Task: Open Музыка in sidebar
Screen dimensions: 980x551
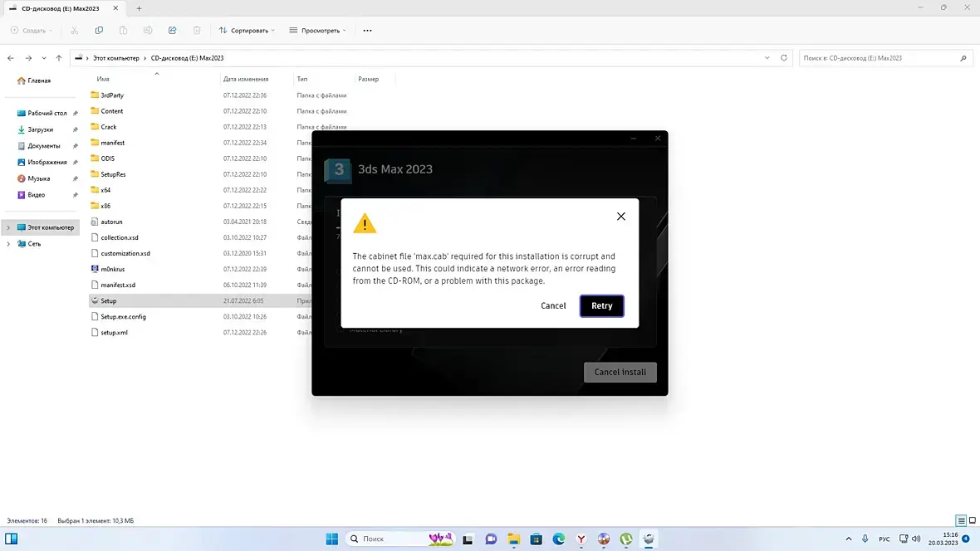Action: click(34, 178)
